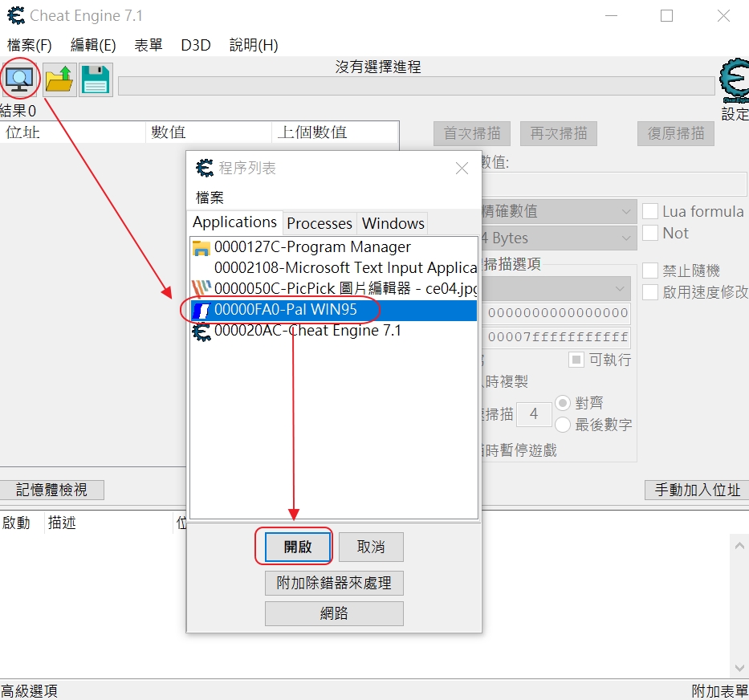Screen dimensions: 749x700
Task: Close the process list dialog
Action: pos(462,169)
